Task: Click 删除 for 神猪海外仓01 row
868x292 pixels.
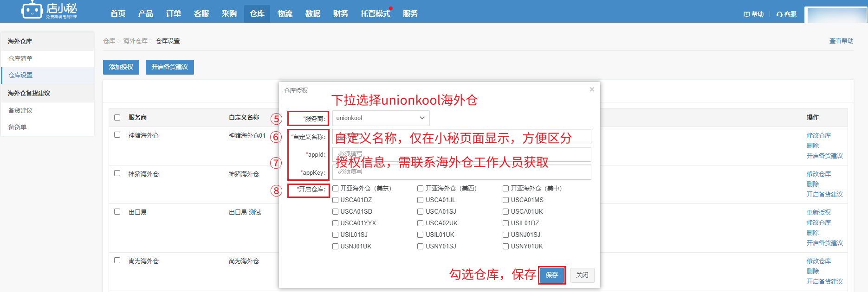Action: point(813,146)
